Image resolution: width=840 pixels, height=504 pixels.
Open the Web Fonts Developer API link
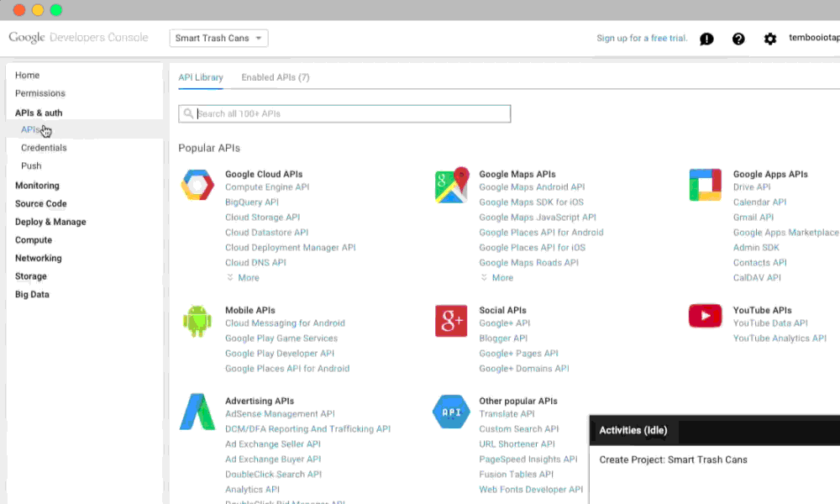[531, 490]
